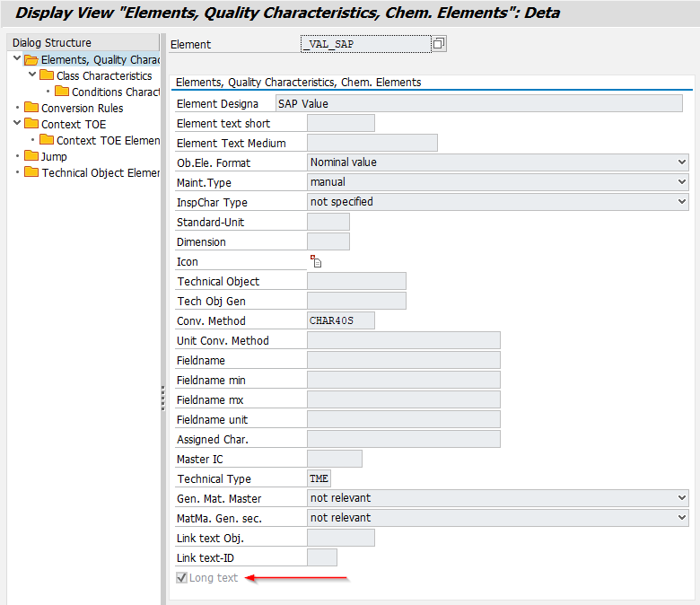Open Gen. Mat. Master dropdown
700x605 pixels.
pos(683,498)
